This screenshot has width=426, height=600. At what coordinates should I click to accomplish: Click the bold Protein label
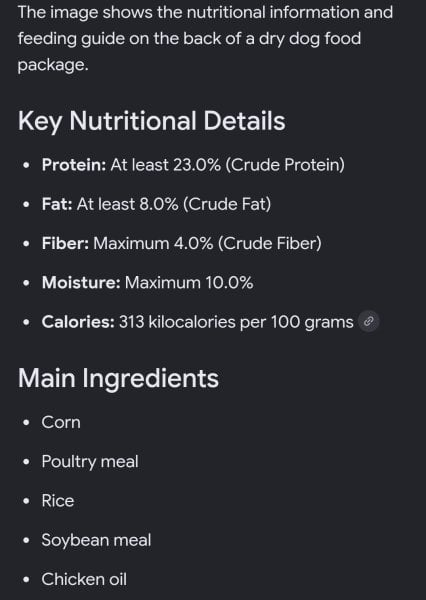(x=74, y=165)
